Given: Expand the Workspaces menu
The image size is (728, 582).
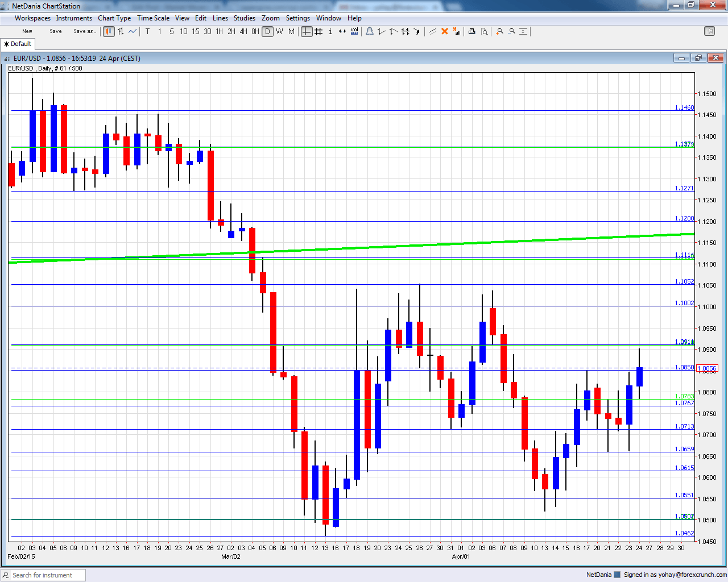Looking at the screenshot, I should (32, 18).
